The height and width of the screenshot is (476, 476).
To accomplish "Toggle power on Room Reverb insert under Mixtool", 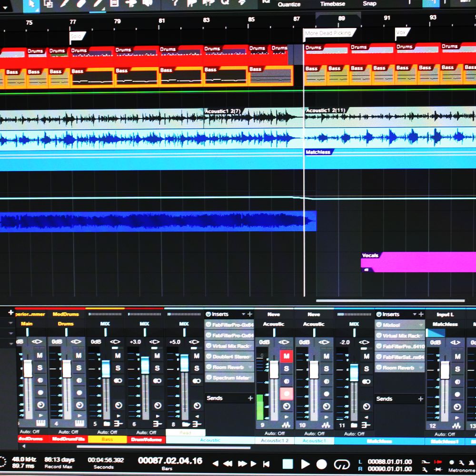I will click(379, 367).
